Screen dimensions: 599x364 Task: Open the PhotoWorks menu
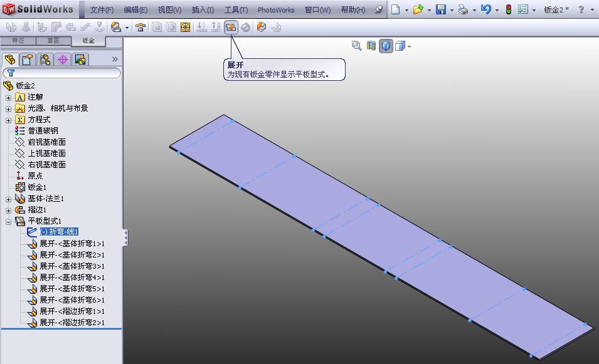pos(276,10)
